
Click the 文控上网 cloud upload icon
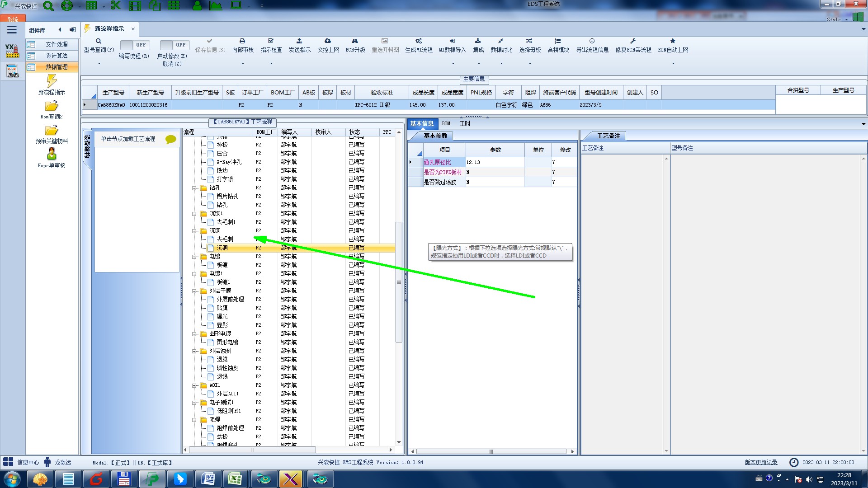328,41
